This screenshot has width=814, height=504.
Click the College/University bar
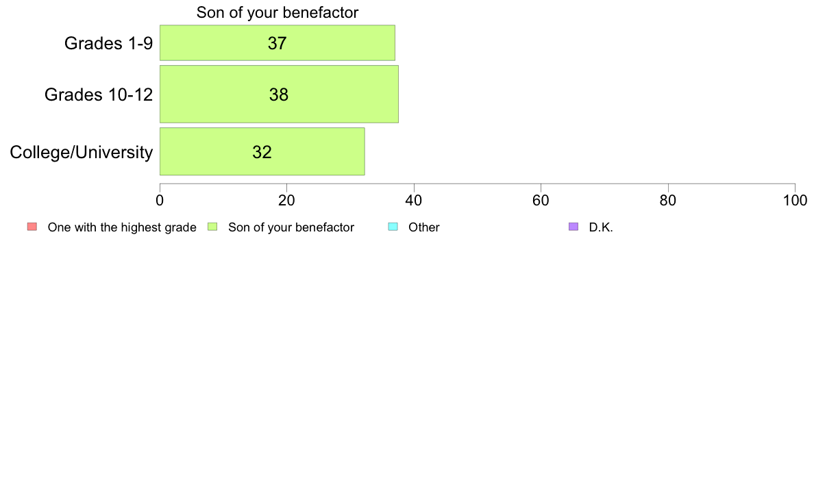point(262,151)
